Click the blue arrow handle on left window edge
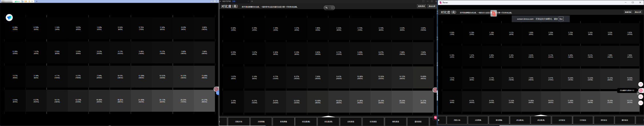Screen dimensions: 644x126 (x=218, y=93)
